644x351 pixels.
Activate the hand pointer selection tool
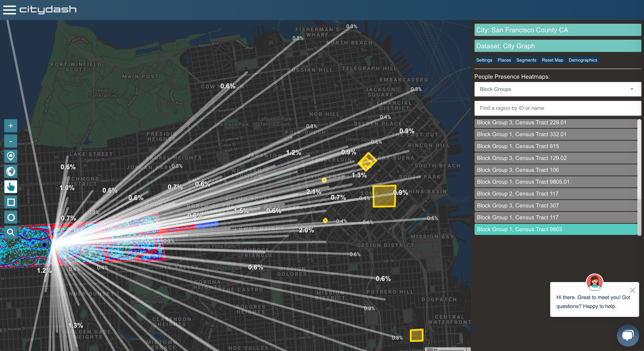[11, 187]
